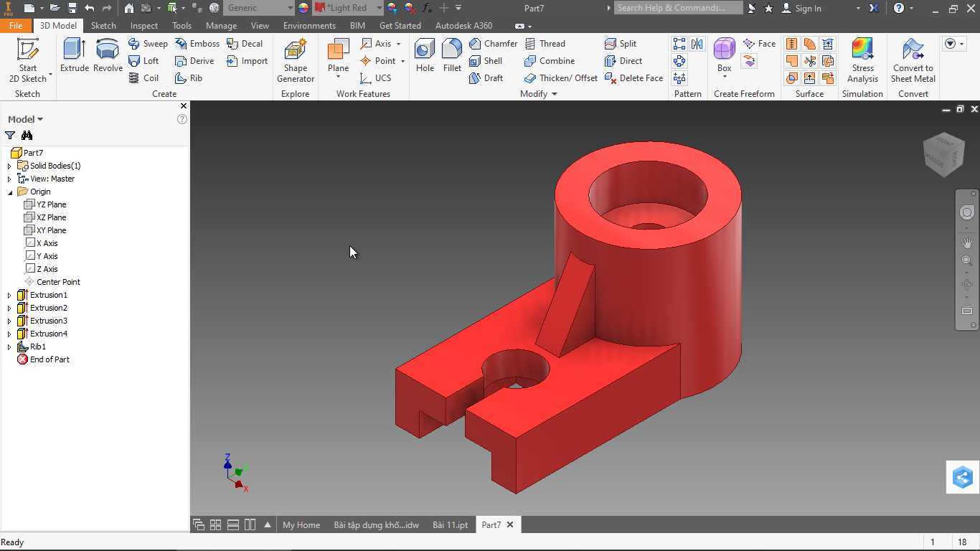
Task: Collapse the Origin folder
Action: [9, 192]
